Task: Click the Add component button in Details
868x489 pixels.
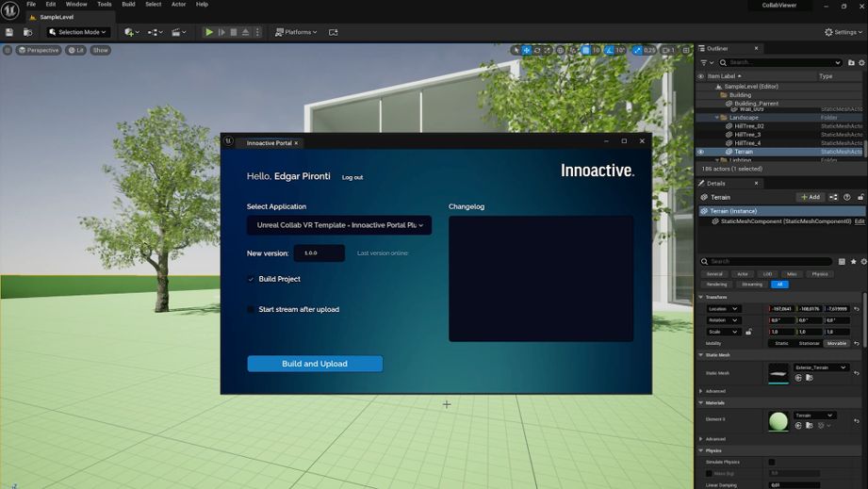Action: pyautogui.click(x=811, y=197)
